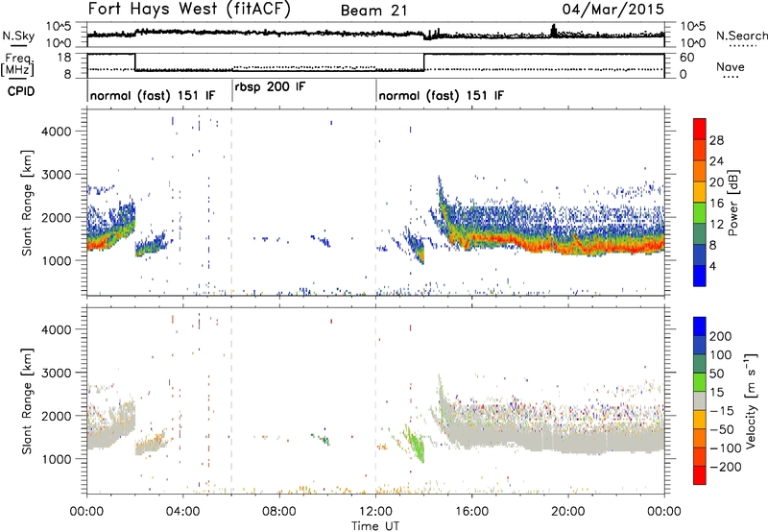Click the '08:00' time tick label

pyautogui.click(x=279, y=512)
